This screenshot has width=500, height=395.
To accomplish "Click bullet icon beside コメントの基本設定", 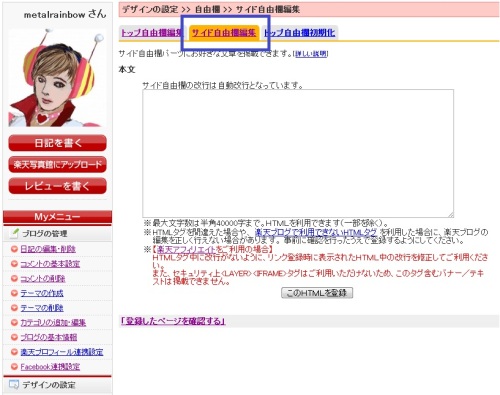I will (14, 264).
